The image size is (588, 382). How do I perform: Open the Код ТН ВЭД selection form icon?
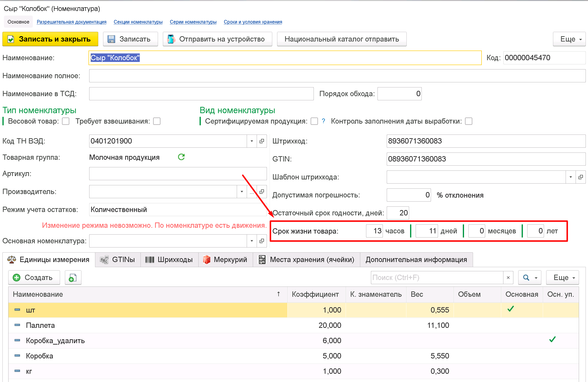pos(262,141)
